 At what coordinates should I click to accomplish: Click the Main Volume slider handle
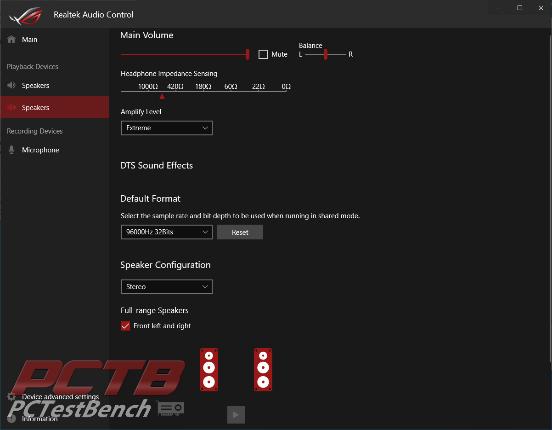point(247,54)
